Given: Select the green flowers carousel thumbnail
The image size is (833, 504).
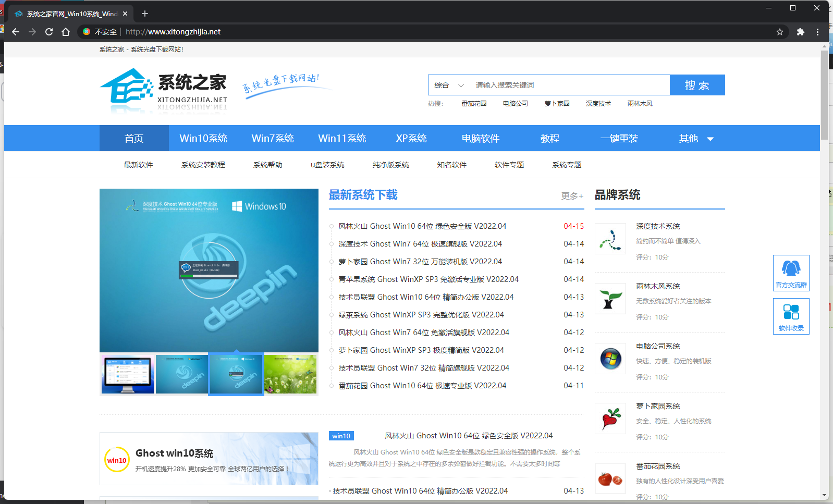Looking at the screenshot, I should coord(290,374).
